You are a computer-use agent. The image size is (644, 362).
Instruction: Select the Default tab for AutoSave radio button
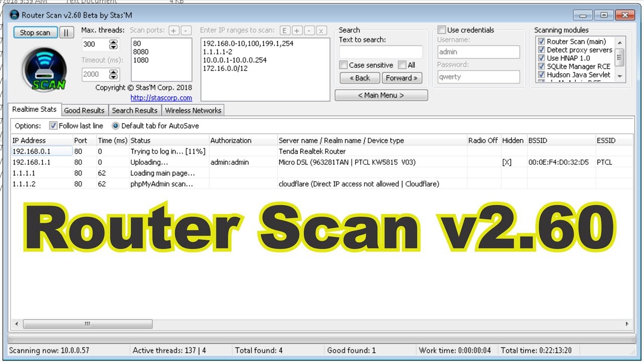tap(115, 126)
